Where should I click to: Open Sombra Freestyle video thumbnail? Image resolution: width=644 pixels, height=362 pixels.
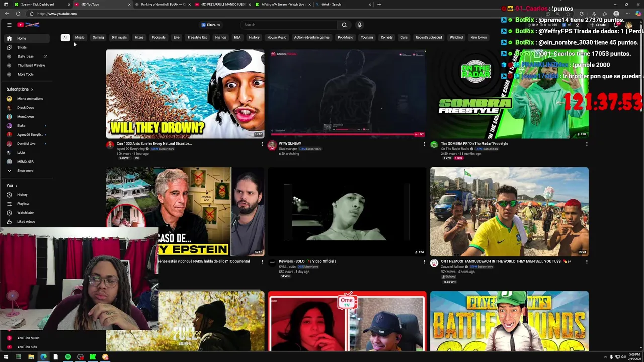509,94
